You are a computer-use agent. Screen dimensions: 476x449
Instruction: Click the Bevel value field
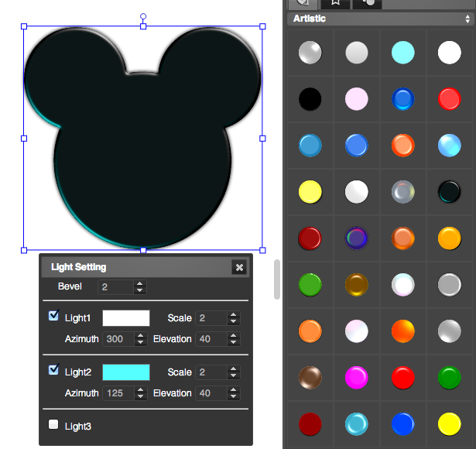[115, 287]
